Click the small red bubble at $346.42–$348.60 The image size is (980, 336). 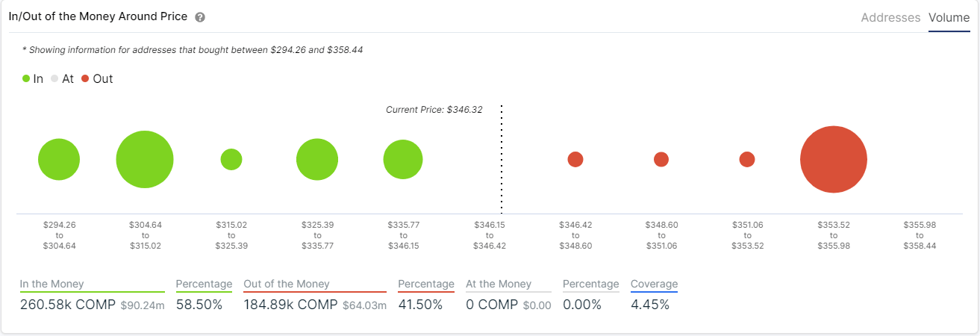click(x=575, y=159)
